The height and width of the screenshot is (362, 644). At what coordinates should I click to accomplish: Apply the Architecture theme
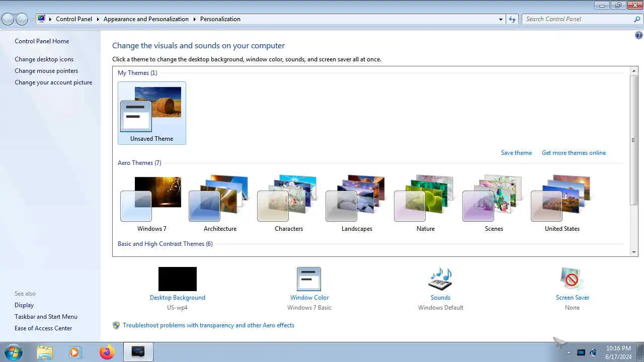click(220, 204)
